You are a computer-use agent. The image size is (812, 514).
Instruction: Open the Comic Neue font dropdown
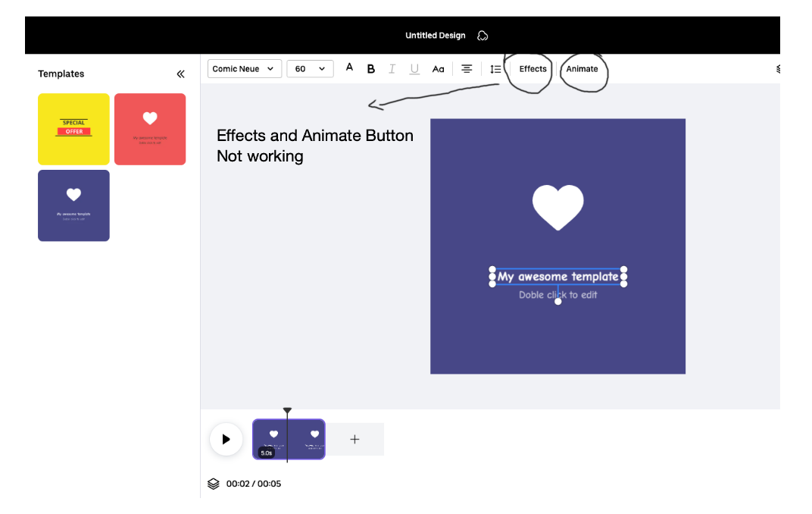(x=245, y=69)
